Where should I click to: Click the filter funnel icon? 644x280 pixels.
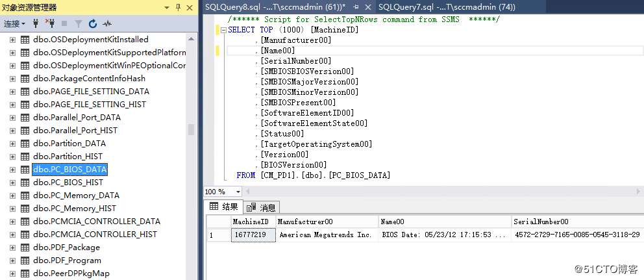[79, 24]
